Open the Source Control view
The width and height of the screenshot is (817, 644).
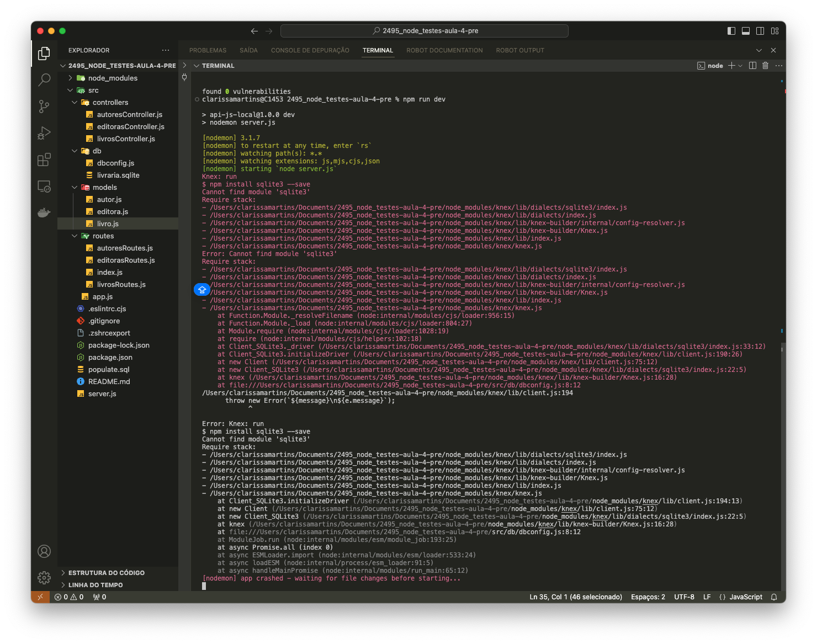pos(44,106)
